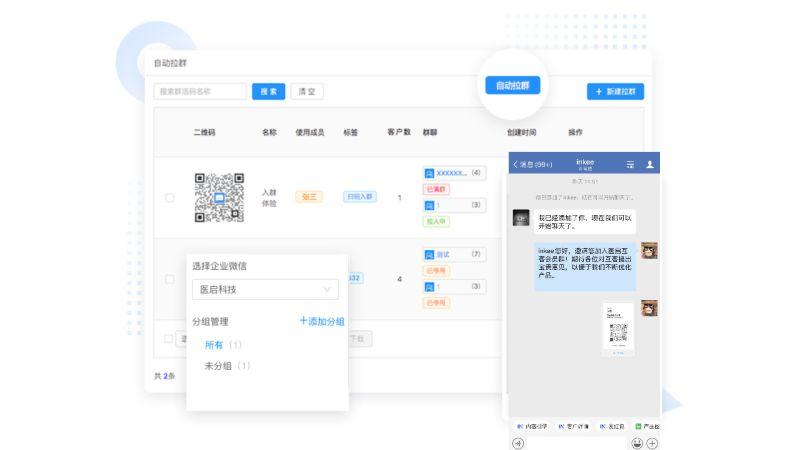Screen dimensions: 800x450
Task: Click the chat message input field
Action: pyautogui.click(x=578, y=443)
